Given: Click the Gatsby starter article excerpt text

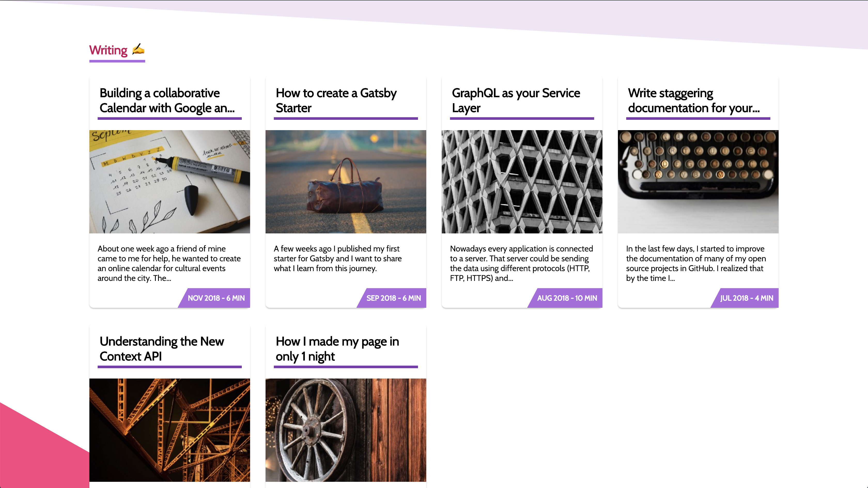Looking at the screenshot, I should pos(338,258).
